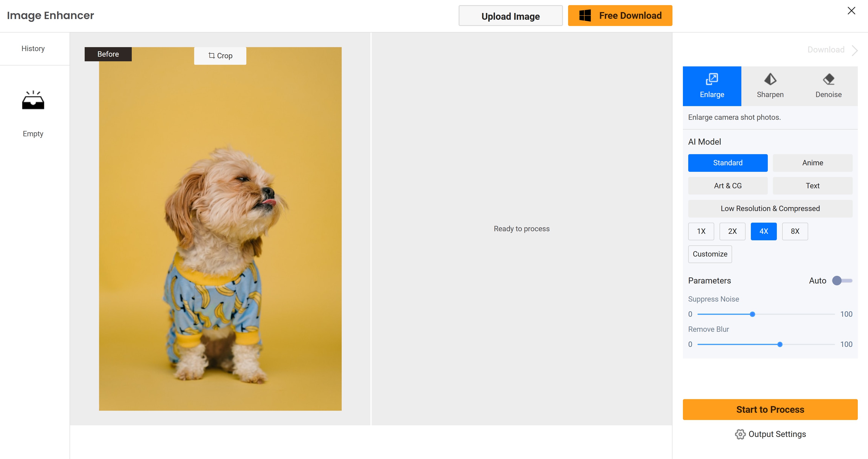Select the Enlarge mode icon

point(712,80)
